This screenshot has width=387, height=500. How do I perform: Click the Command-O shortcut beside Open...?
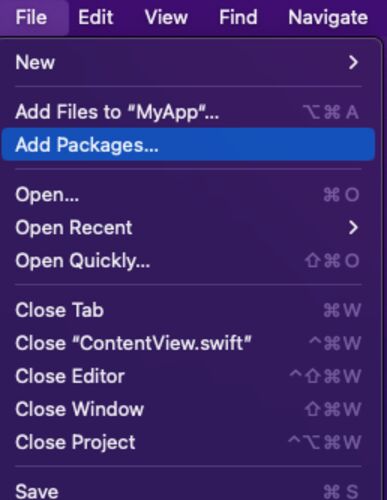341,195
